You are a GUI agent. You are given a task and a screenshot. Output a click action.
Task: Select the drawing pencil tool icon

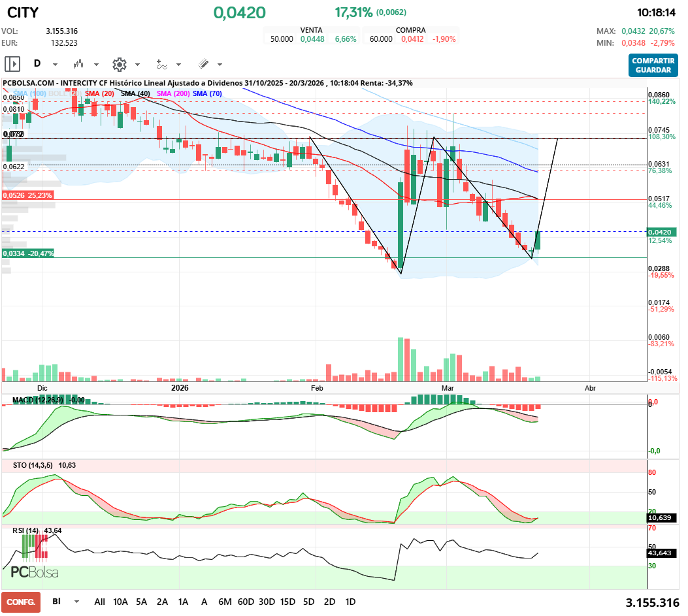(x=203, y=64)
